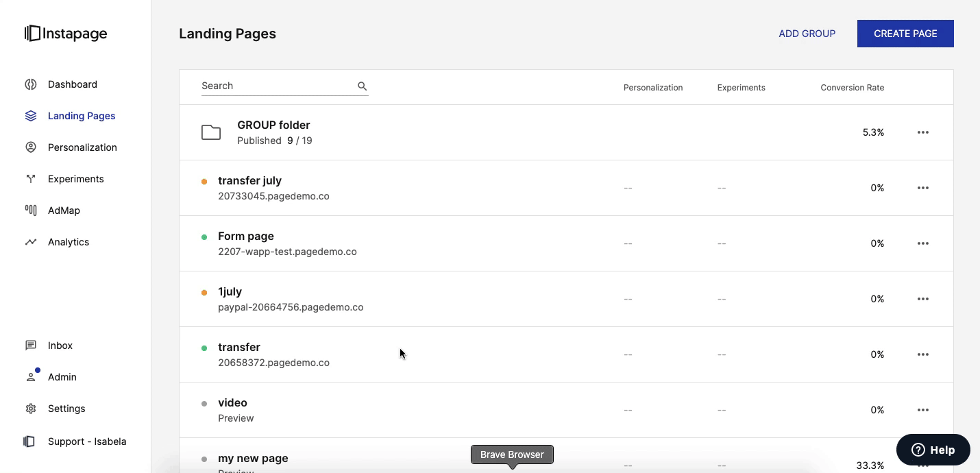Open the transfer page entry

click(x=239, y=347)
